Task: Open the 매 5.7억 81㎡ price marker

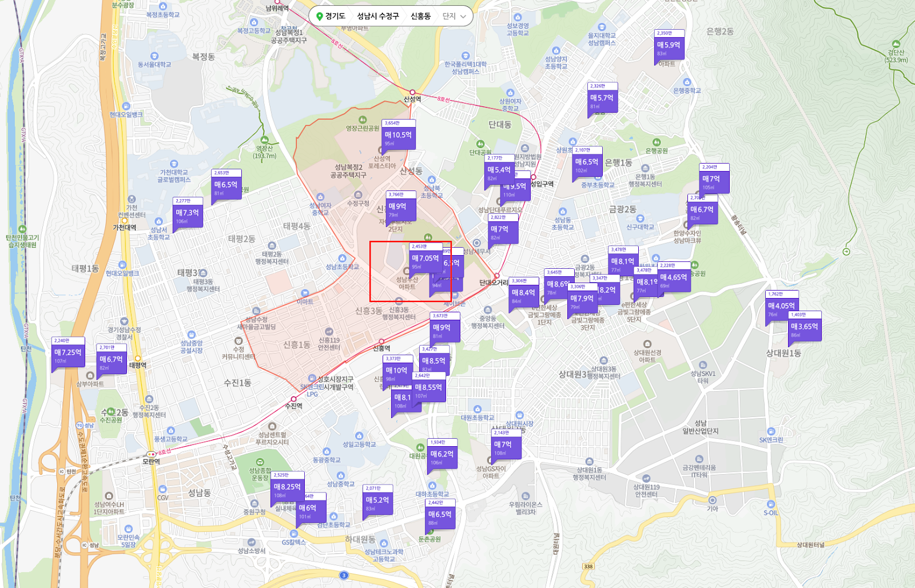Action: (x=602, y=98)
